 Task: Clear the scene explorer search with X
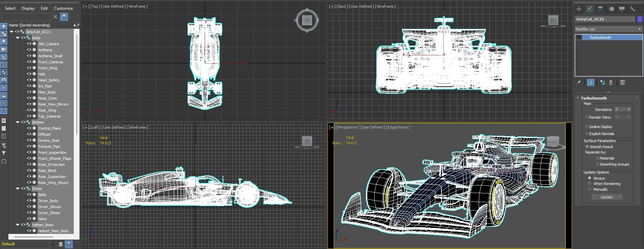point(55,17)
